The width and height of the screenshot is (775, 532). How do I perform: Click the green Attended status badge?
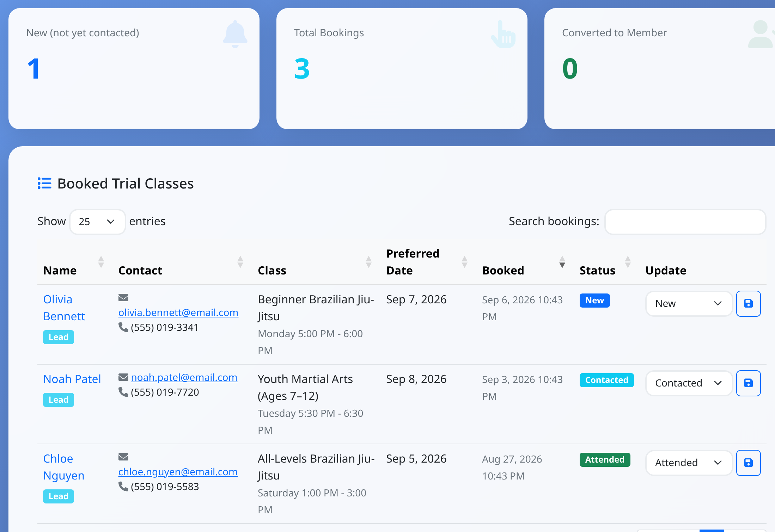coord(605,460)
